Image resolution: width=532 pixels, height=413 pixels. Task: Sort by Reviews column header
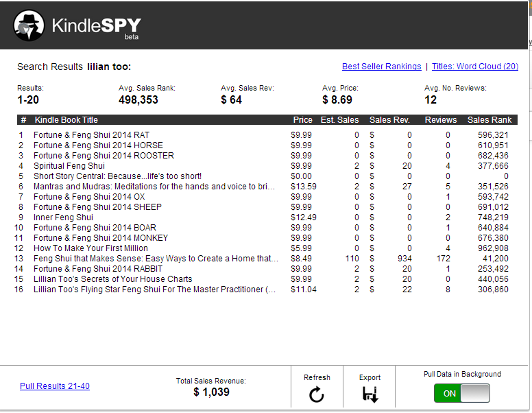(x=441, y=120)
